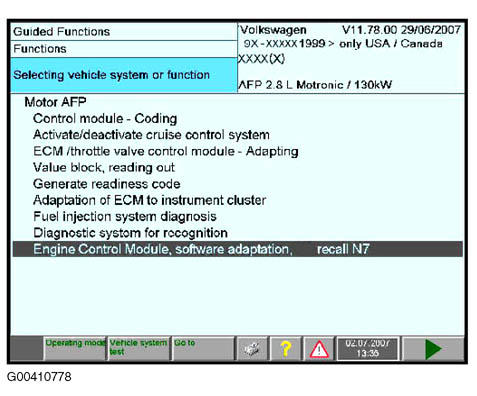Image resolution: width=477 pixels, height=396 pixels.
Task: Open the Operating mode menu
Action: (75, 349)
